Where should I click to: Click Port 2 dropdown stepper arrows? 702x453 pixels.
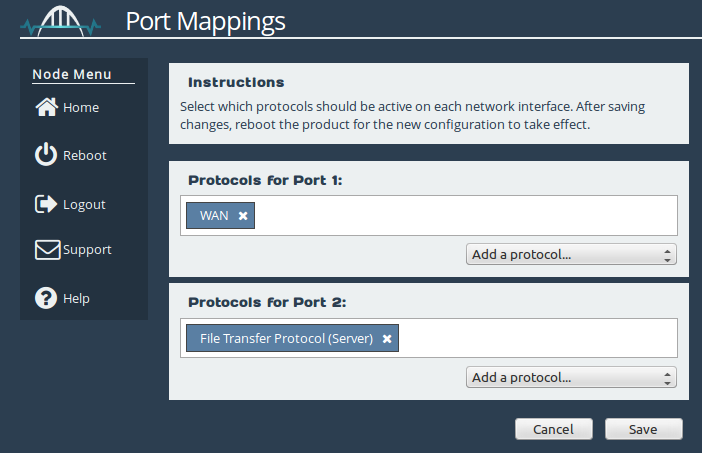(x=667, y=378)
